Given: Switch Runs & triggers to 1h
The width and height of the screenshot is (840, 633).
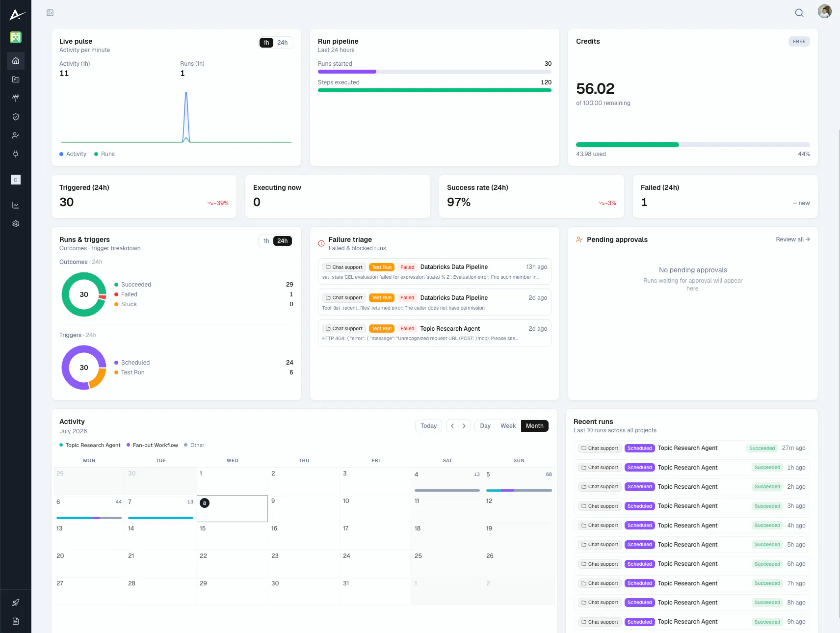Looking at the screenshot, I should click(x=266, y=241).
